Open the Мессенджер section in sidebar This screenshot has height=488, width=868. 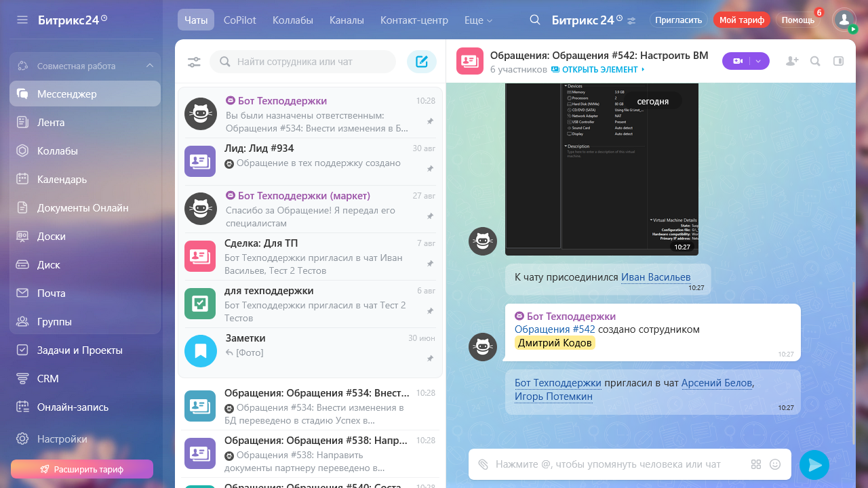click(85, 94)
